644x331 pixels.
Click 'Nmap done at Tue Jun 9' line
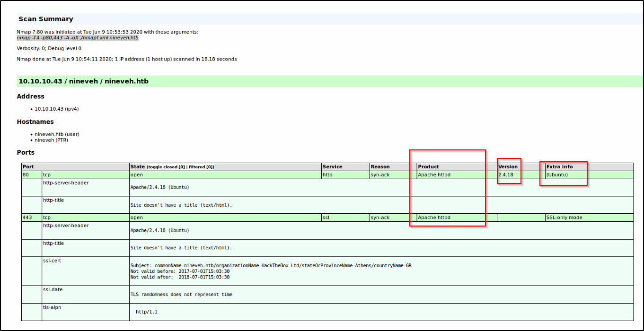pyautogui.click(x=127, y=59)
